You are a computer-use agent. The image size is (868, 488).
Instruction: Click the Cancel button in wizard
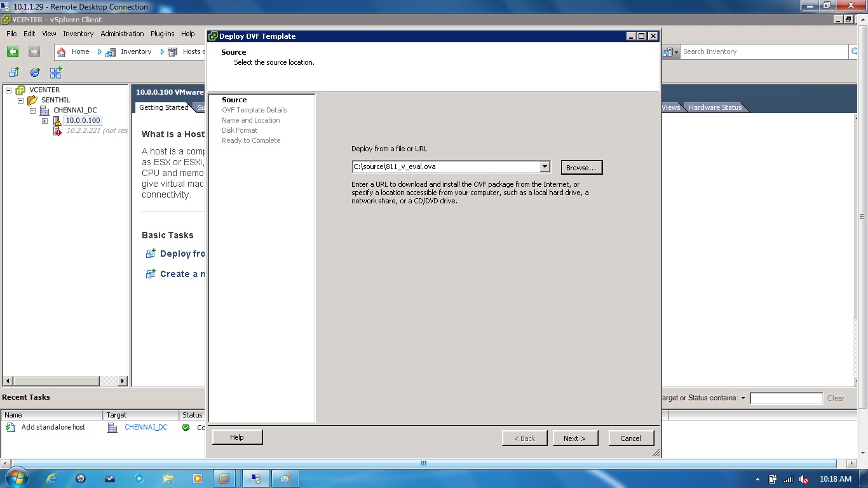pos(630,438)
